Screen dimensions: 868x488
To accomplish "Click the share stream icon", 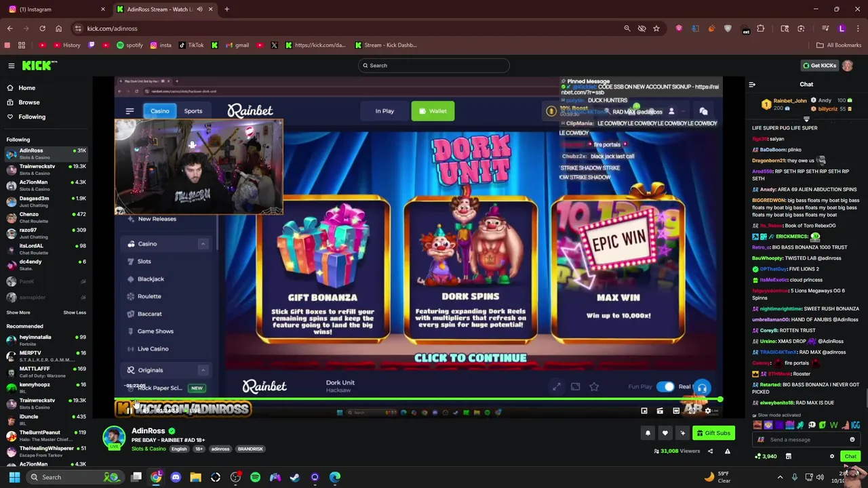I will [710, 451].
